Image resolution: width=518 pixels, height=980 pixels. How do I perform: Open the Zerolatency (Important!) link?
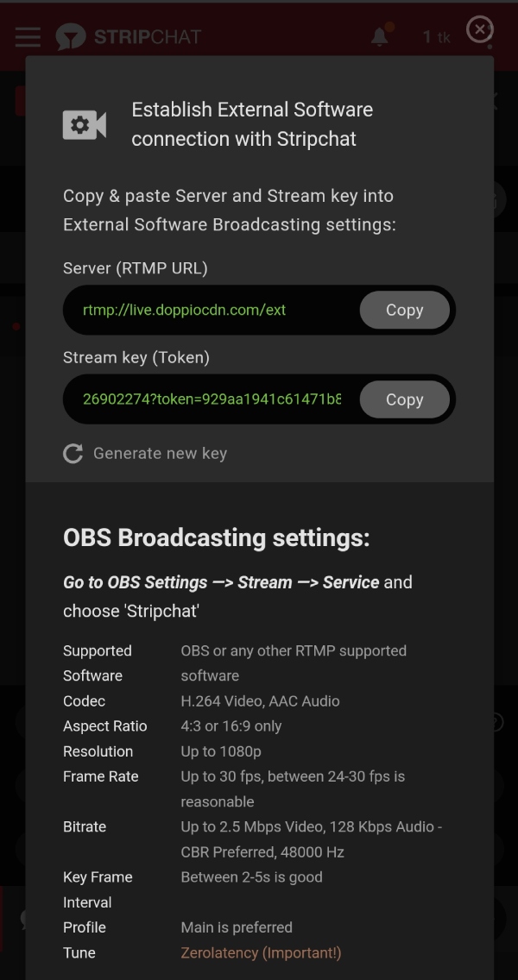click(261, 952)
